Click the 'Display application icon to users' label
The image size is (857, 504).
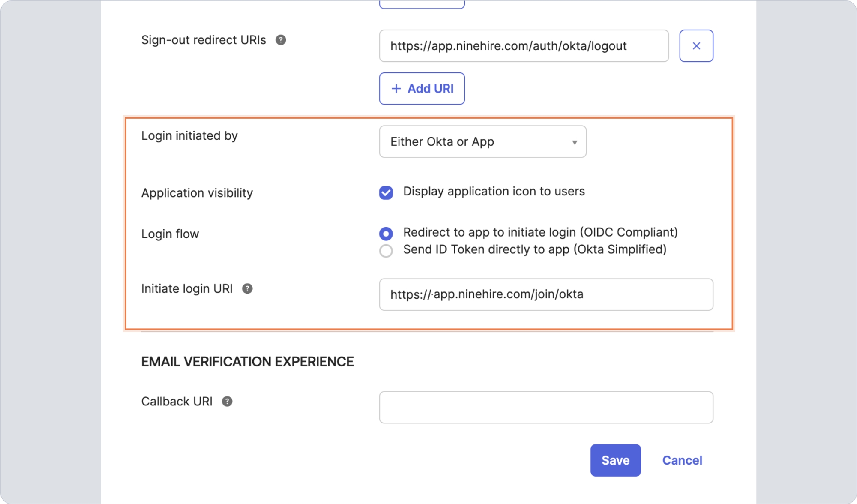494,191
